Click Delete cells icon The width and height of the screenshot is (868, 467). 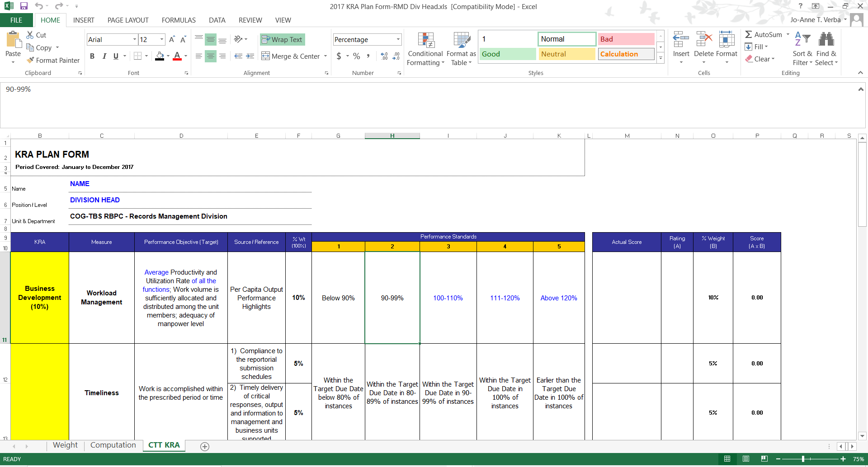click(704, 40)
